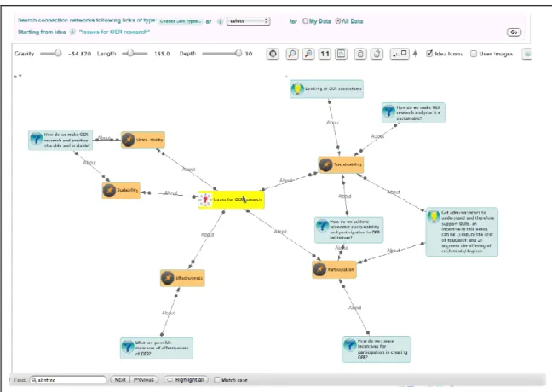
Task: Click the small/large view size button
Action: tap(400, 54)
